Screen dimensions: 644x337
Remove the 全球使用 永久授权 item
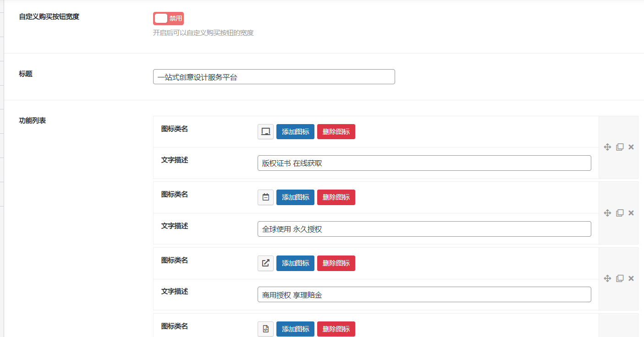(631, 213)
